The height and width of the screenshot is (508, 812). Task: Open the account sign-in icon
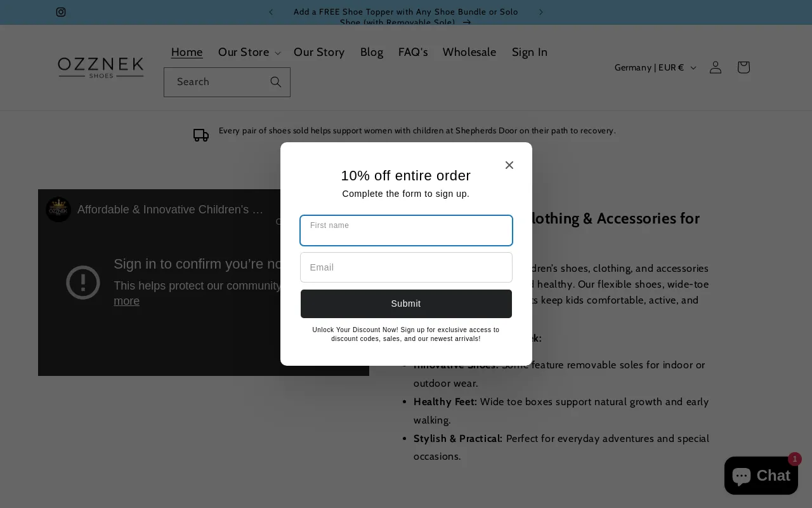(716, 67)
